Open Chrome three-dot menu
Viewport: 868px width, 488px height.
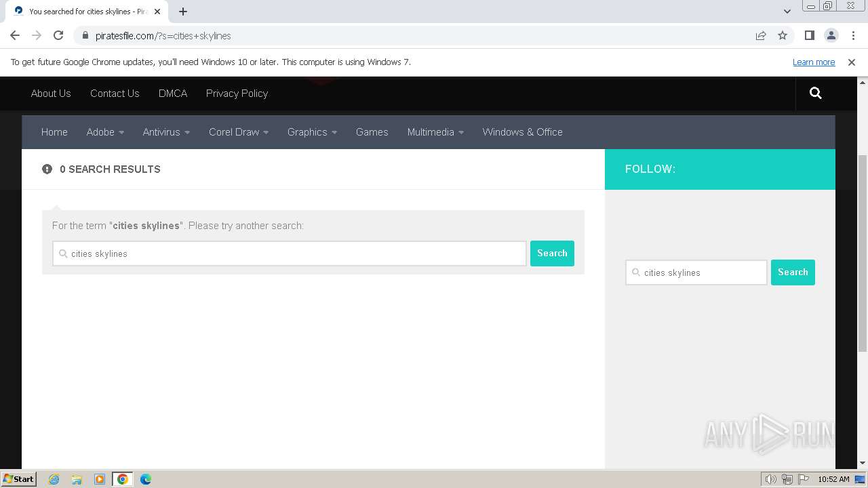tap(853, 35)
